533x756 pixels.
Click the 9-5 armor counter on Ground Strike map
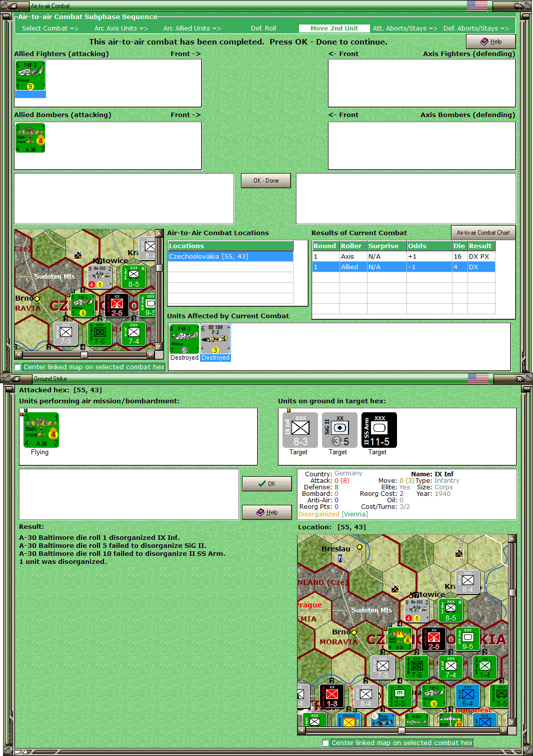[467, 639]
